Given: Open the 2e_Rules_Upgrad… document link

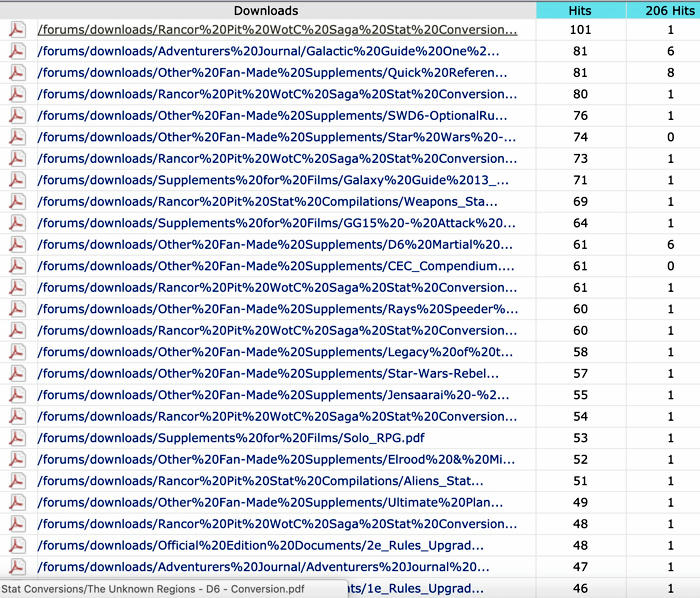Looking at the screenshot, I should (x=260, y=545).
